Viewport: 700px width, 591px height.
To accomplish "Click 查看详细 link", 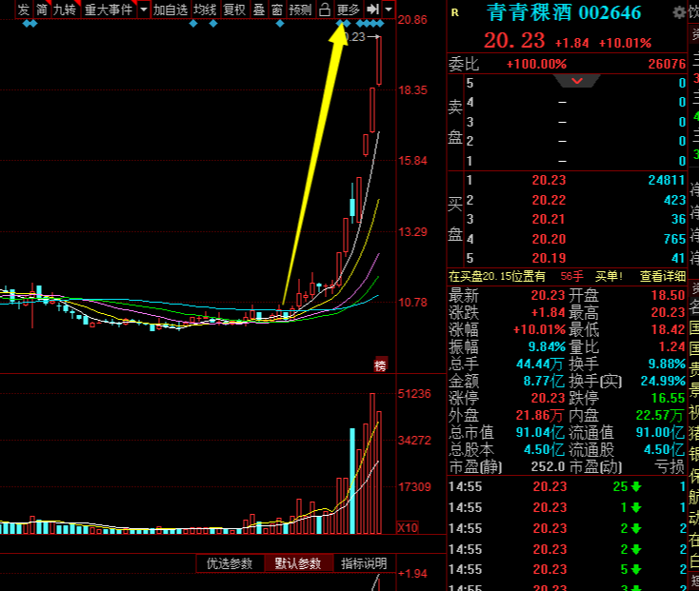I will point(663,277).
